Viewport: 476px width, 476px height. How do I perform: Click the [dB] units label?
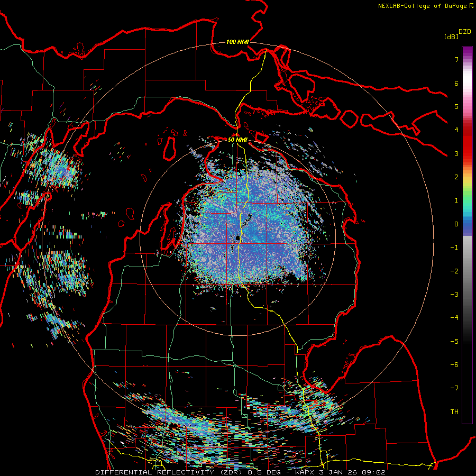(451, 36)
